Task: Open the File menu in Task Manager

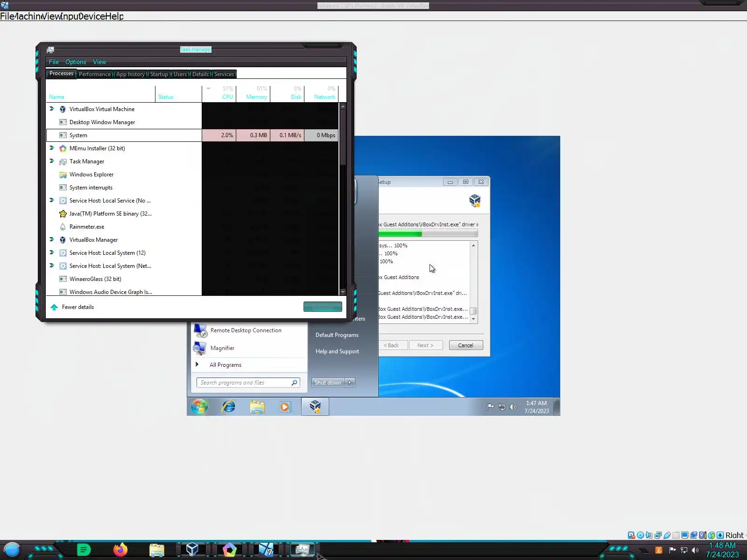Action: (x=54, y=62)
